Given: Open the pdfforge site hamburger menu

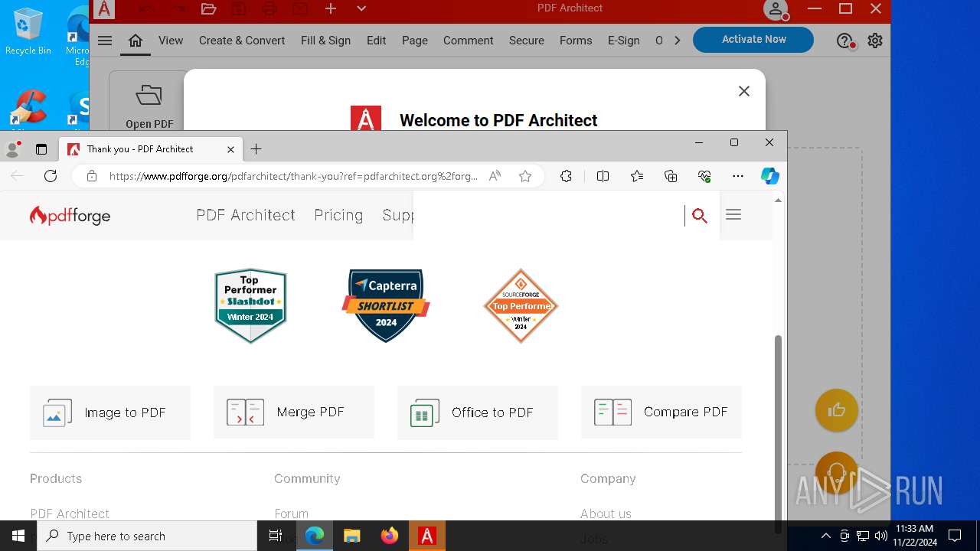Looking at the screenshot, I should click(x=733, y=215).
